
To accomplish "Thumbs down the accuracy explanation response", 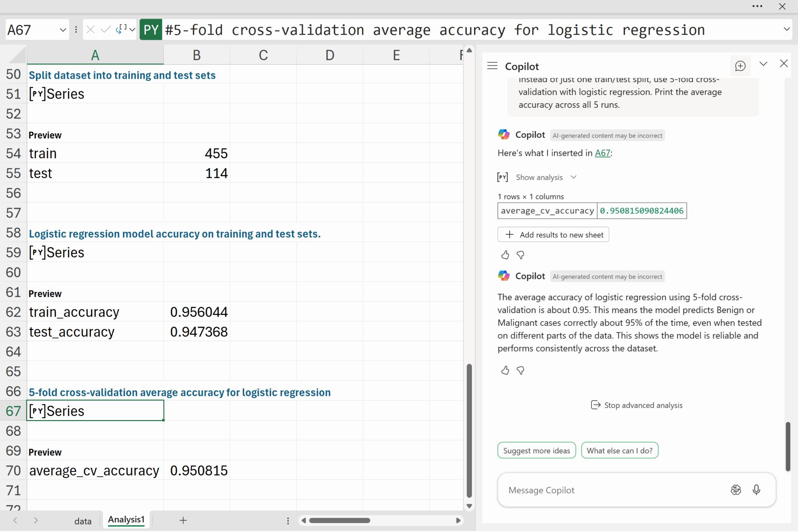I will coord(521,370).
